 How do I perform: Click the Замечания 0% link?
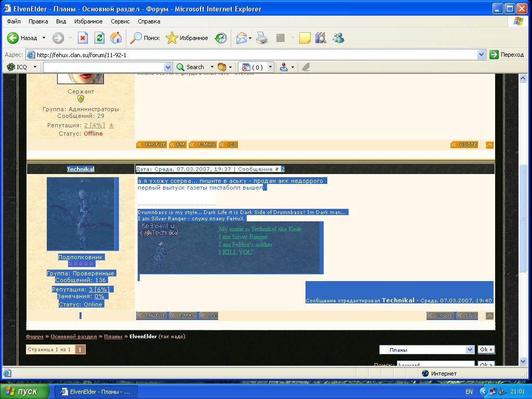(99, 296)
